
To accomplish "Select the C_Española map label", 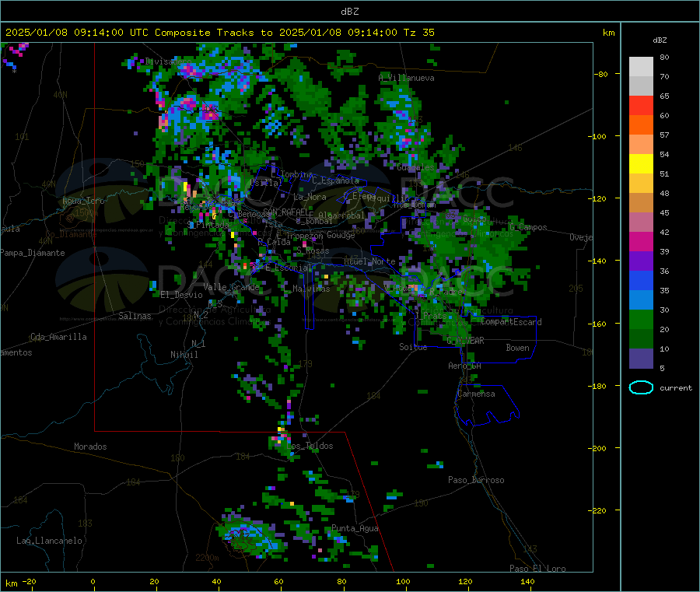I will coord(336,180).
